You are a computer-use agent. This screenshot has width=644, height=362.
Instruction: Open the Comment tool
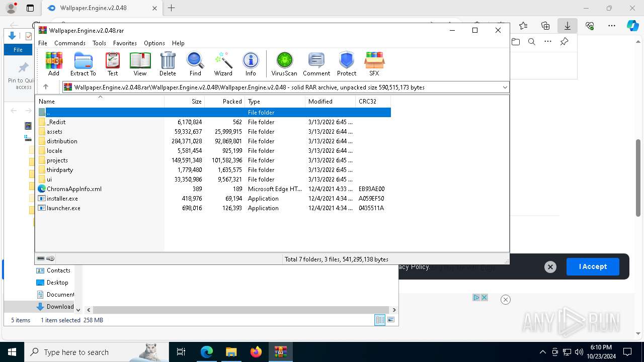[x=316, y=64]
